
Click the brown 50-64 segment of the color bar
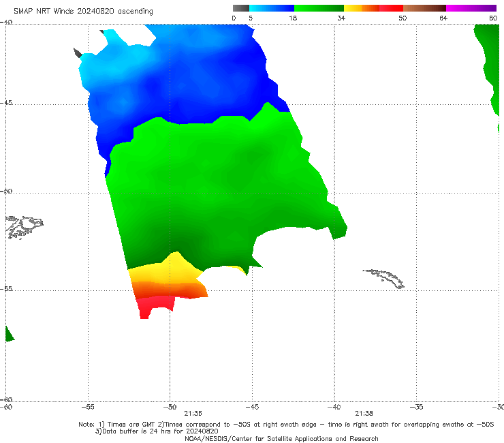(x=424, y=8)
